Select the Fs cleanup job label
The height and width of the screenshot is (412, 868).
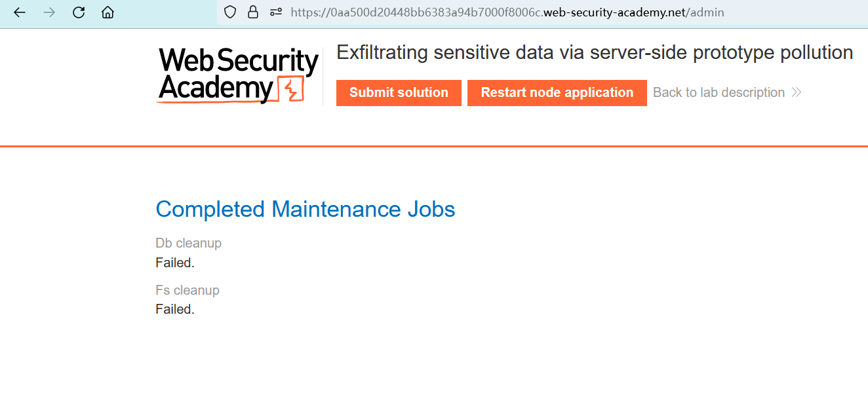coord(187,290)
